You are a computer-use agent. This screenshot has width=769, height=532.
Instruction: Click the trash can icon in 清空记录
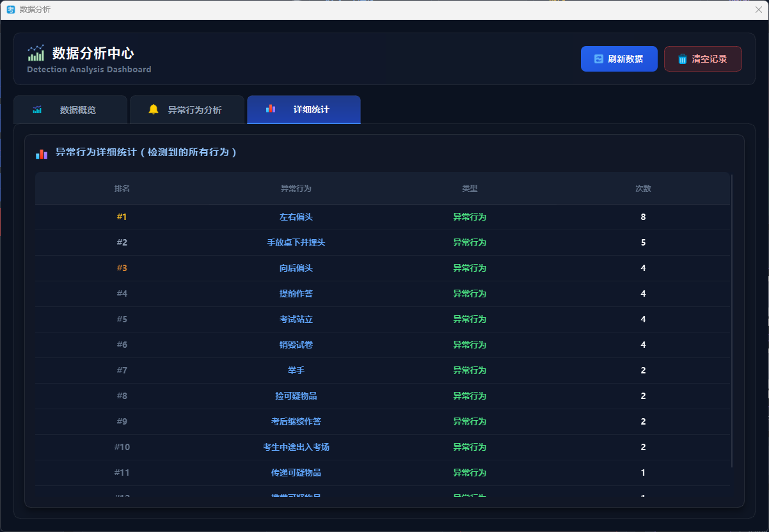683,59
